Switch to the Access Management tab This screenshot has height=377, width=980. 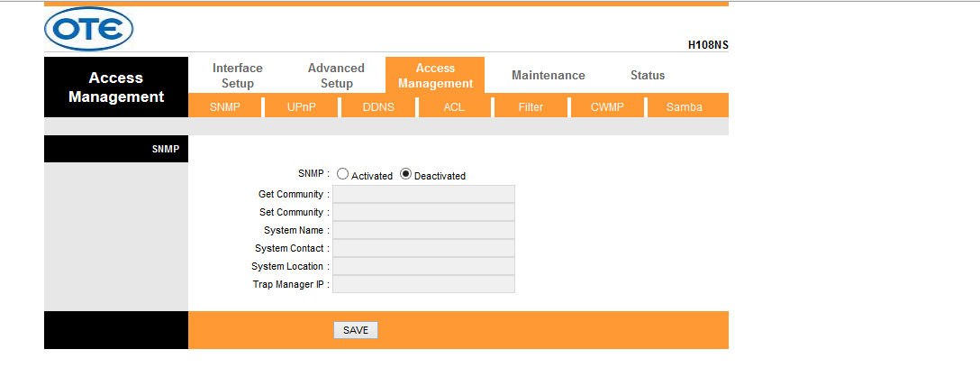(x=435, y=75)
